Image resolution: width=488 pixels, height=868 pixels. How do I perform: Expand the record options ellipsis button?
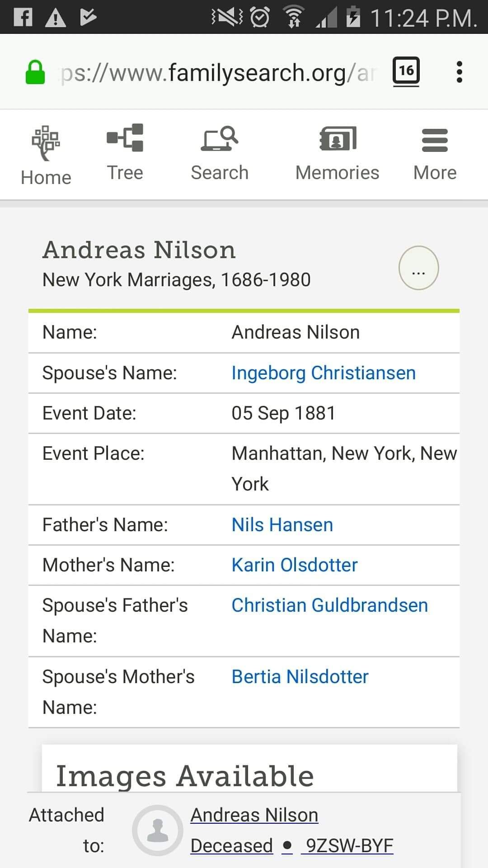[x=418, y=268]
